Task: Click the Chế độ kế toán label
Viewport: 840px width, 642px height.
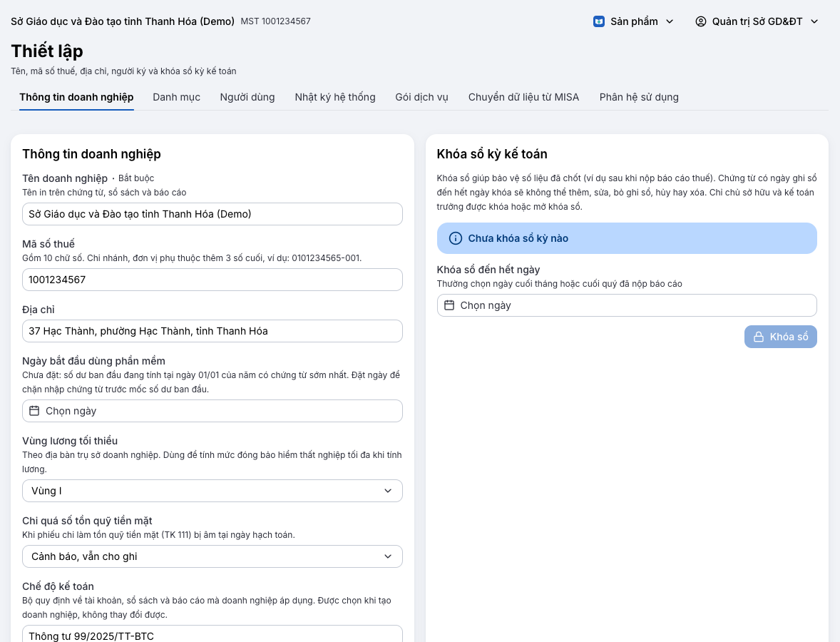Action: [x=58, y=587]
